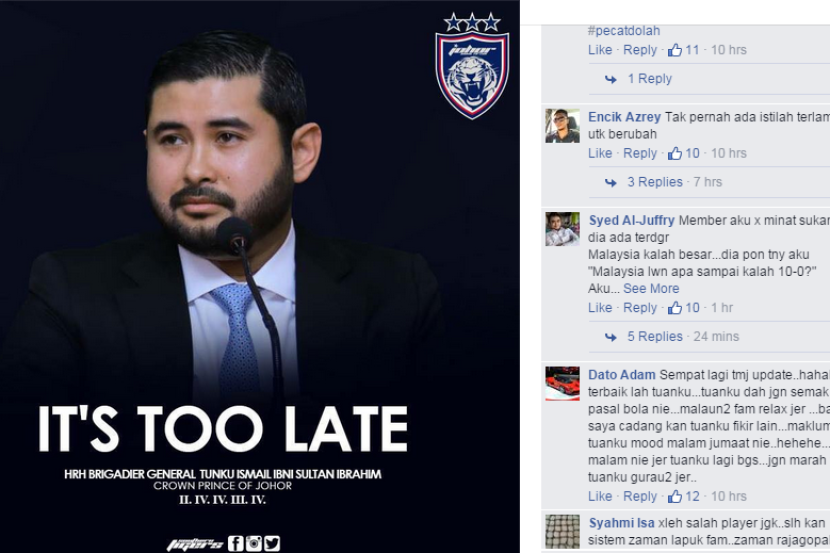Click the #pecatdolah hashtag

click(624, 31)
